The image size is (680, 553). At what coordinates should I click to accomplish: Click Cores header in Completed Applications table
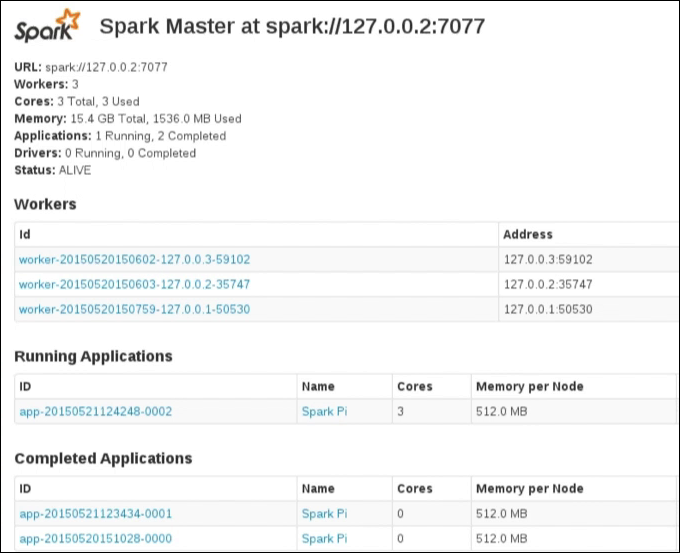[x=415, y=489]
